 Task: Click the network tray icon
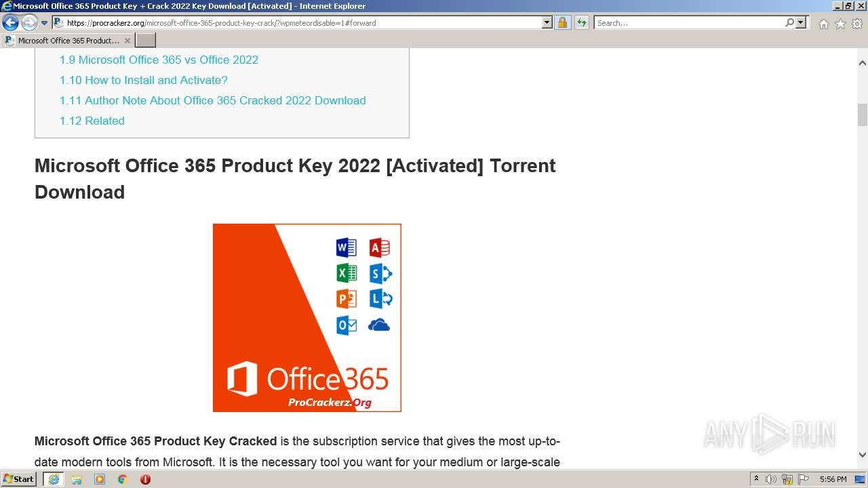click(x=787, y=479)
